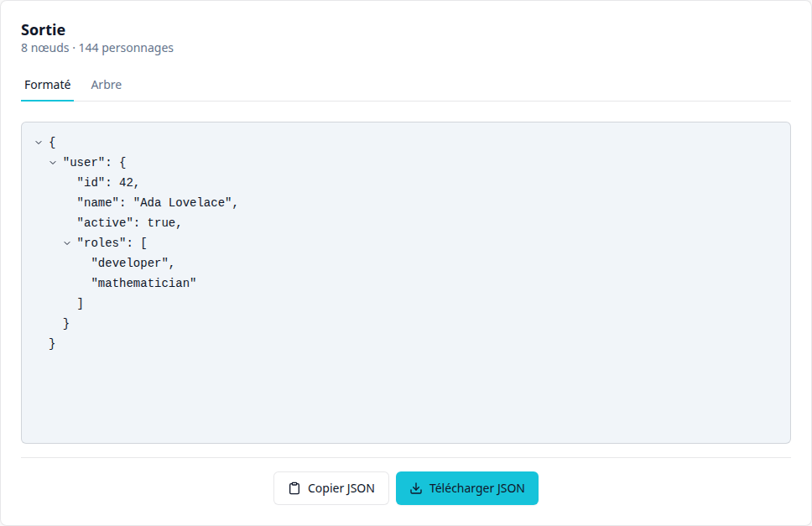Click the Sortie heading
The width and height of the screenshot is (812, 526).
(43, 30)
